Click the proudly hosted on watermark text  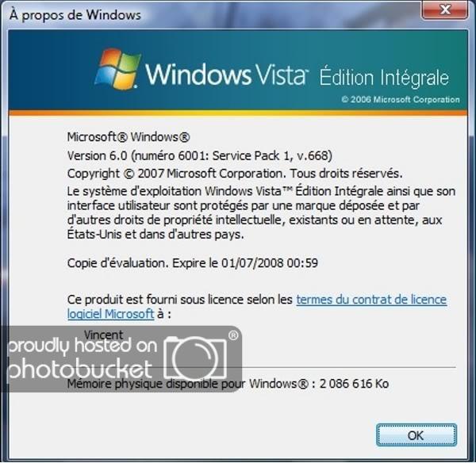[x=83, y=346]
